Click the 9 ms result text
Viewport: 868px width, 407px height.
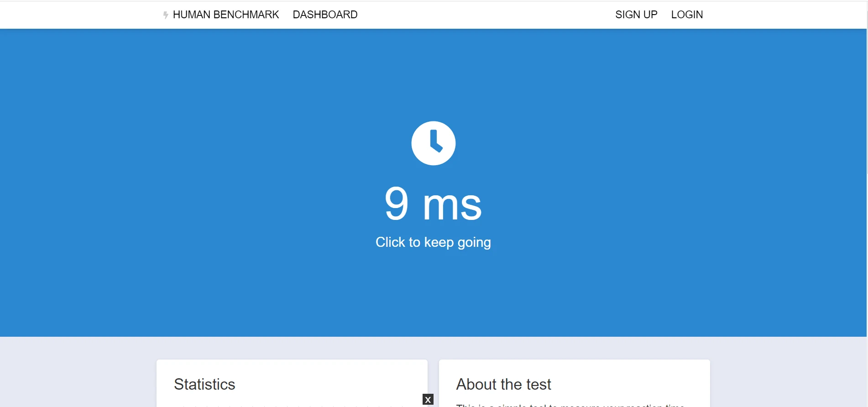(433, 204)
